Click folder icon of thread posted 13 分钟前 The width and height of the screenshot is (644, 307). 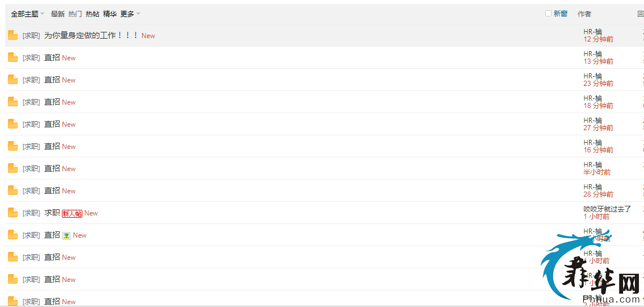(12, 57)
